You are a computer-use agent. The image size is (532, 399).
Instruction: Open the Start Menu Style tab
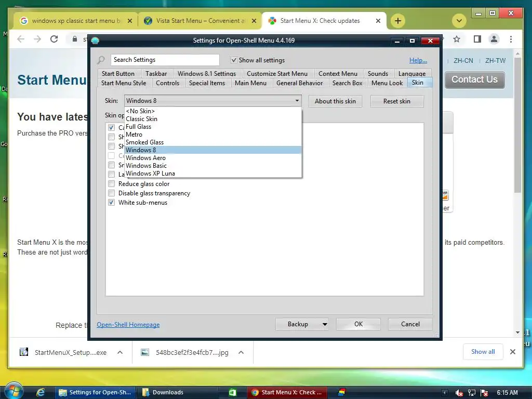pos(124,83)
